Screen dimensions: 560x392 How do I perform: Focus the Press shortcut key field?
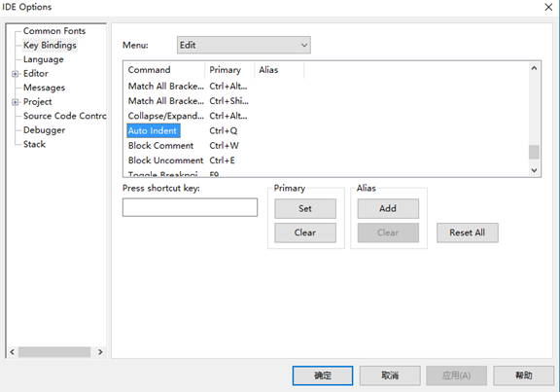pos(190,207)
